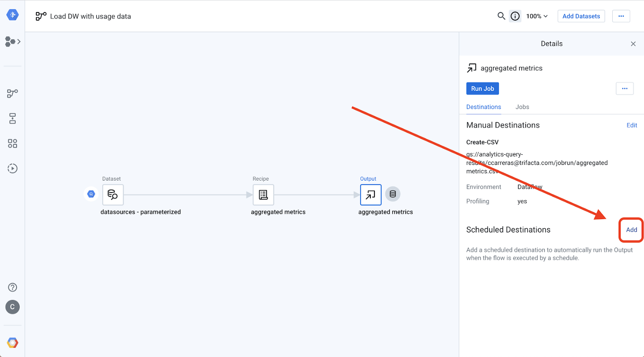The width and height of the screenshot is (644, 357).
Task: Click the database destination icon beside output
Action: (x=393, y=194)
